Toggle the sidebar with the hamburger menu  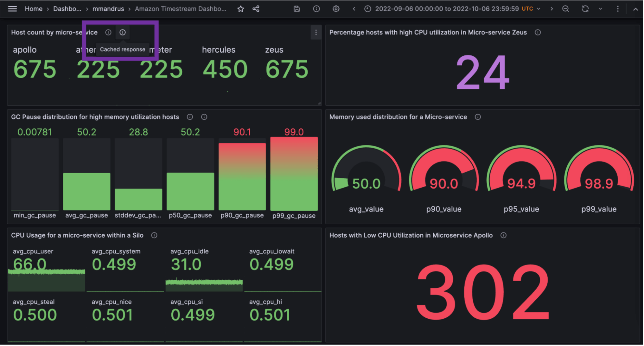12,9
